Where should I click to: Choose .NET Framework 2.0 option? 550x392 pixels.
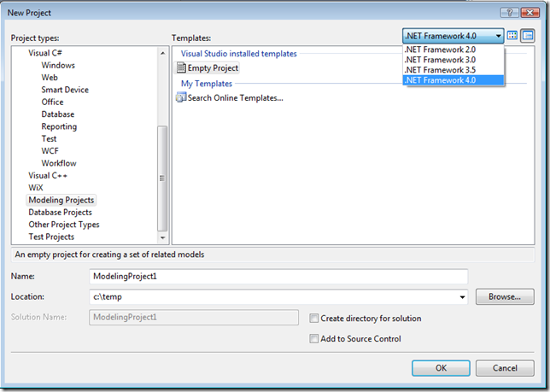click(453, 50)
